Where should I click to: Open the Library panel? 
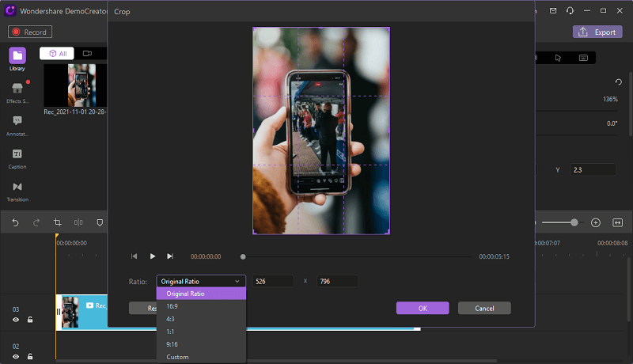[17, 59]
